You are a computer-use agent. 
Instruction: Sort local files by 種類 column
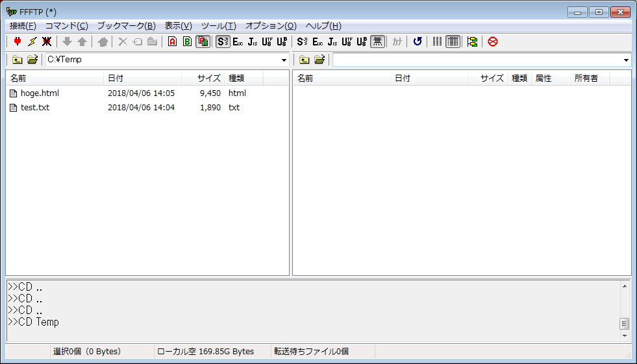(x=244, y=78)
